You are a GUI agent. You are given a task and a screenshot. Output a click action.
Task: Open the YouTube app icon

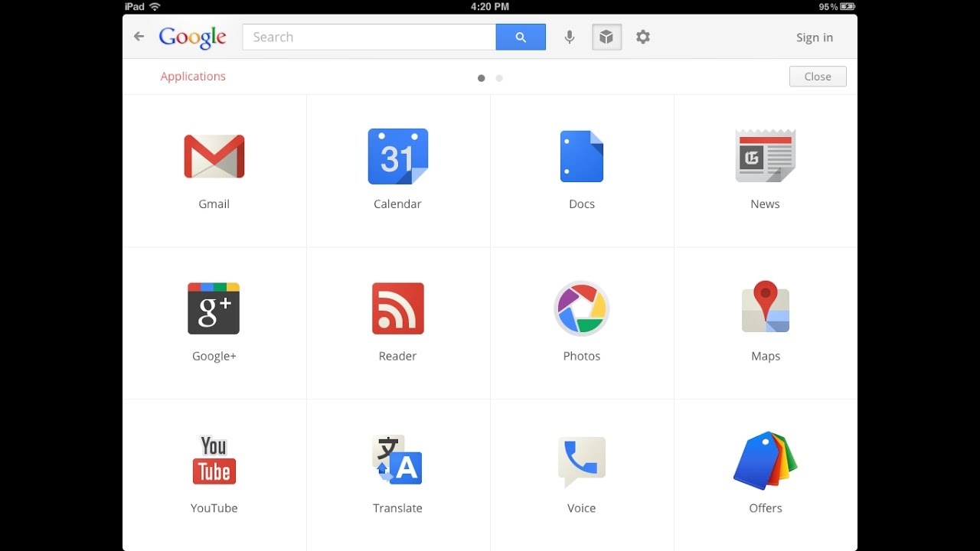(214, 460)
